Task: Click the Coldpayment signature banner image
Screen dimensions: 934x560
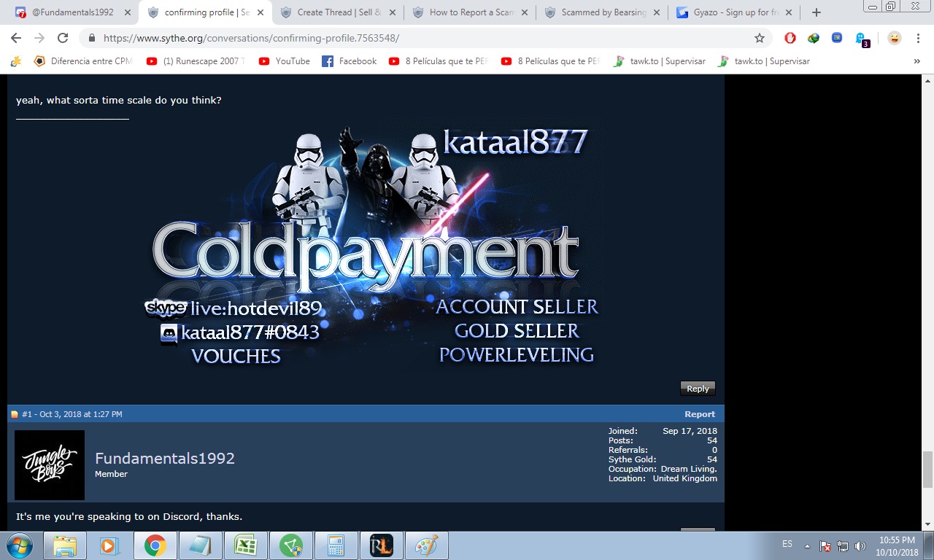Action: [372, 246]
